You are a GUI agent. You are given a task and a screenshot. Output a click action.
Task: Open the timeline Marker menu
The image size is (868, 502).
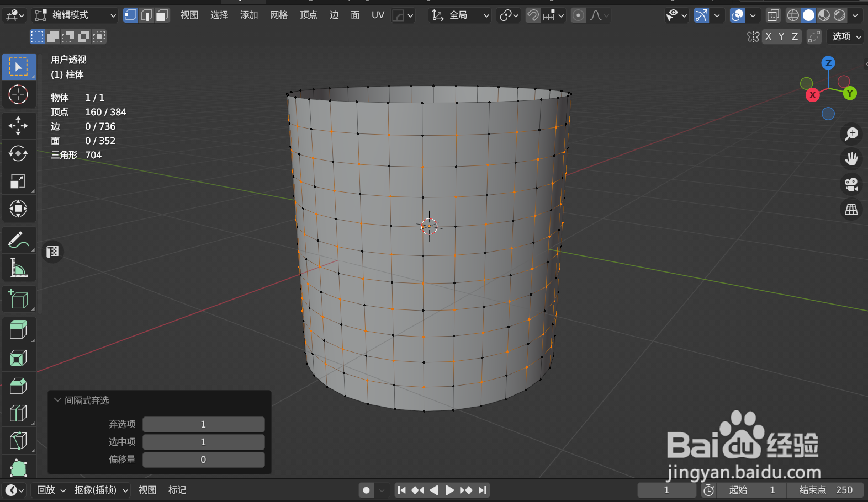(177, 490)
